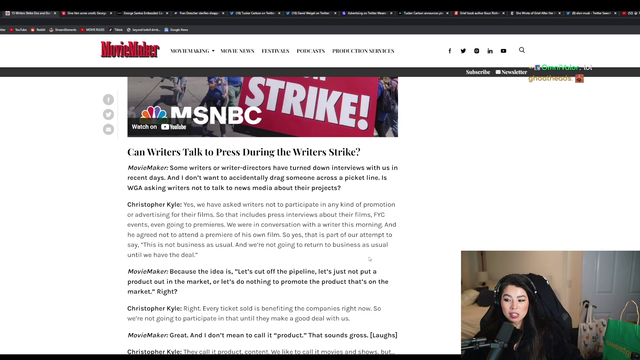
Task: Open the Production Services menu item
Action: point(363,51)
